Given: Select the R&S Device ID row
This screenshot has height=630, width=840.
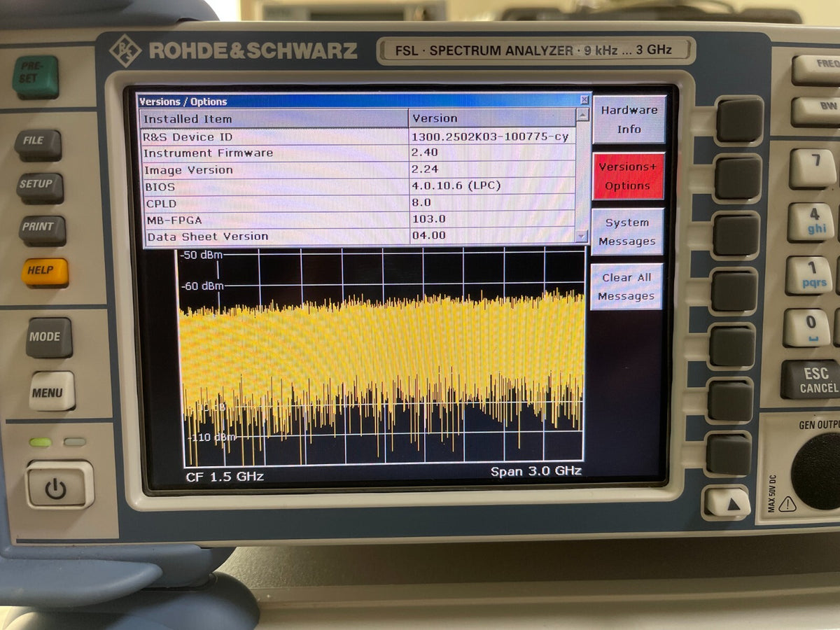Looking at the screenshot, I should [x=358, y=136].
